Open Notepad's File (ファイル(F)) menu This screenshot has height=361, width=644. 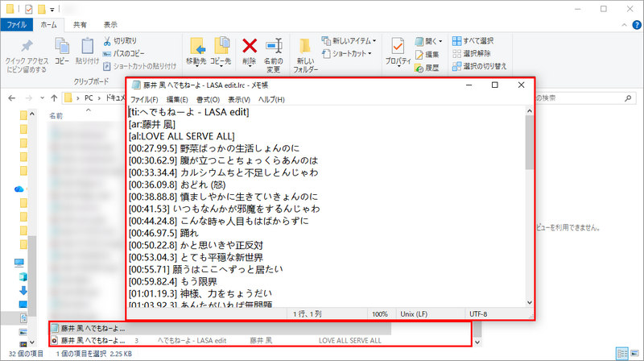144,99
